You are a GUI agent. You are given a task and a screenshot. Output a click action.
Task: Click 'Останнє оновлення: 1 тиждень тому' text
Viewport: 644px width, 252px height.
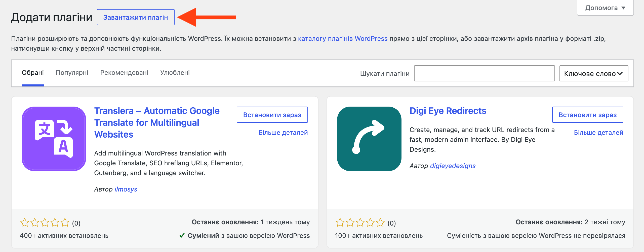(251, 222)
